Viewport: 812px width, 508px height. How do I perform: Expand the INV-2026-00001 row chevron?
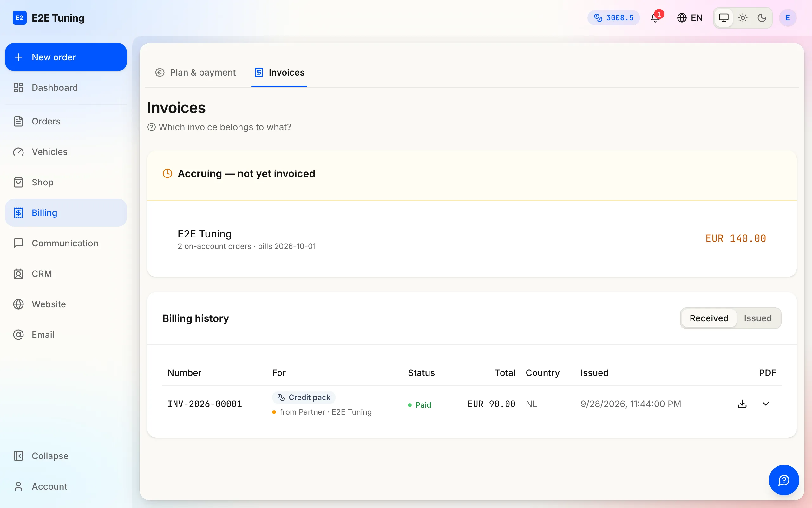click(766, 404)
